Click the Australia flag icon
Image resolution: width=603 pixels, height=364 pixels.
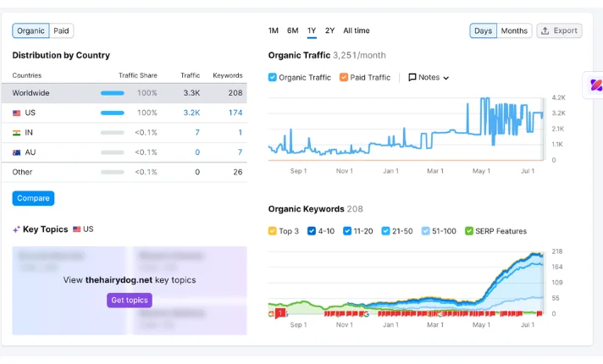click(x=17, y=152)
